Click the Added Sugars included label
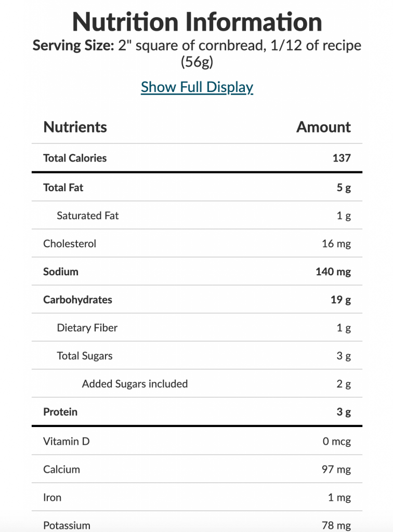Image resolution: width=393 pixels, height=532 pixels. 135,384
